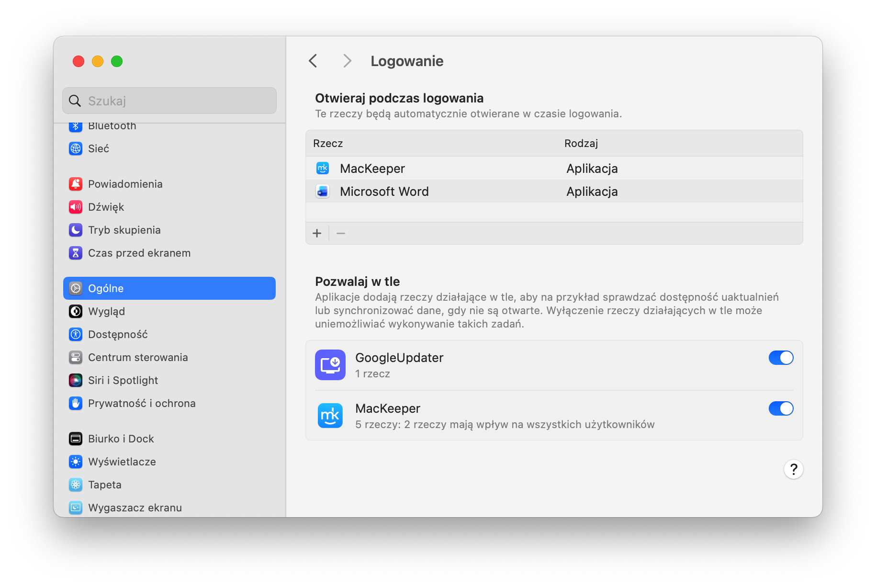The image size is (876, 588).
Task: Open Wyświetlacze display icon
Action: (76, 462)
